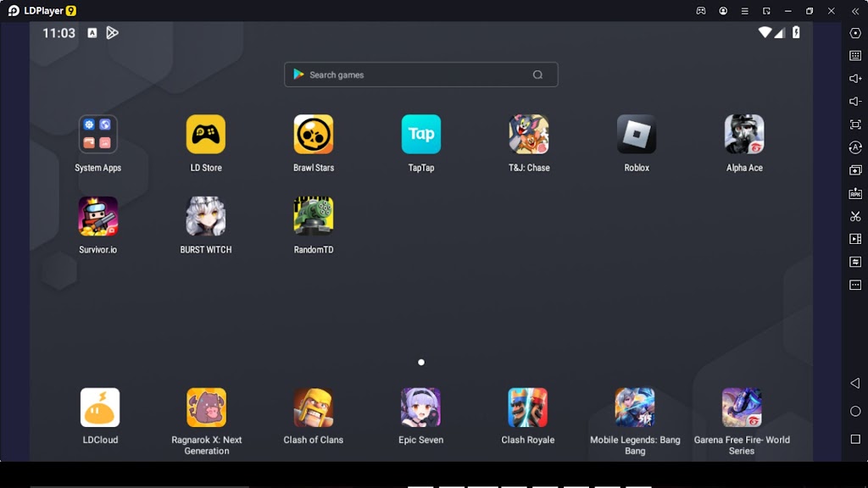Launch Roblox app

click(637, 134)
